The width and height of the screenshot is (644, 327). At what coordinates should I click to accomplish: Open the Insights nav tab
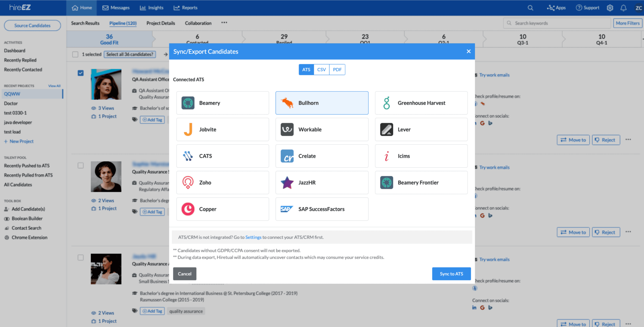(152, 8)
